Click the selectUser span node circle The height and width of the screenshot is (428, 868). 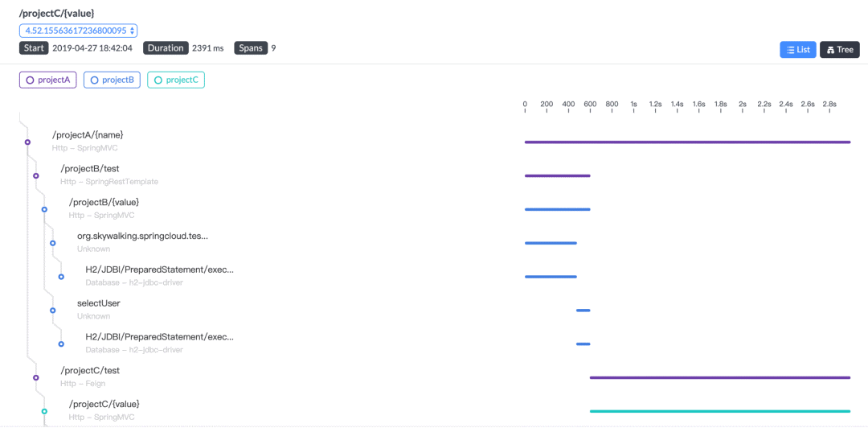[x=52, y=310]
